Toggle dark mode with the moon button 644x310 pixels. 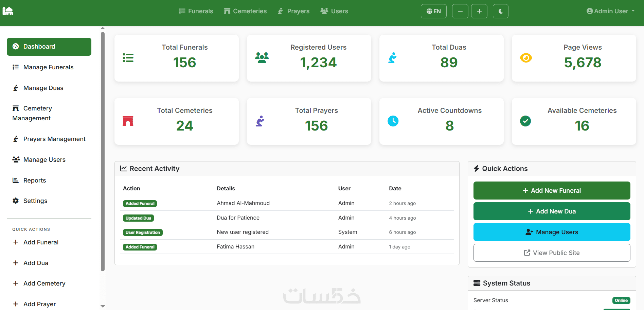[x=501, y=11]
